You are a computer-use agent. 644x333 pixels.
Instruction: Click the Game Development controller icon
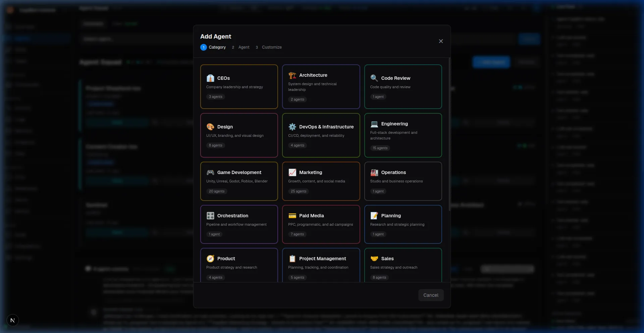[210, 172]
